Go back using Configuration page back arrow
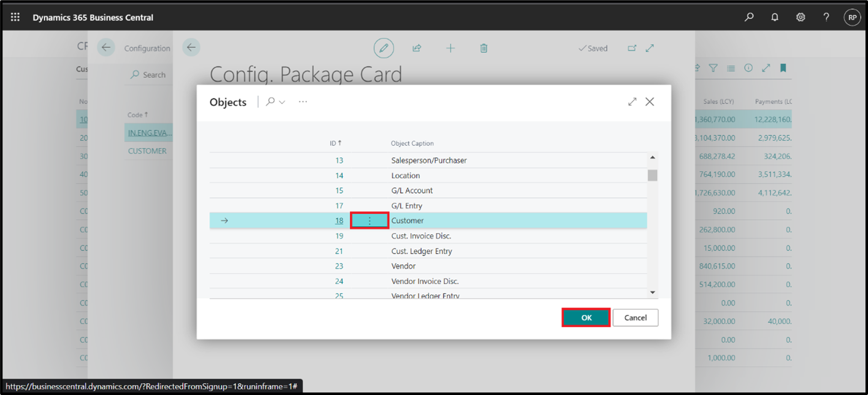Viewport: 868px width, 395px height. (x=106, y=48)
